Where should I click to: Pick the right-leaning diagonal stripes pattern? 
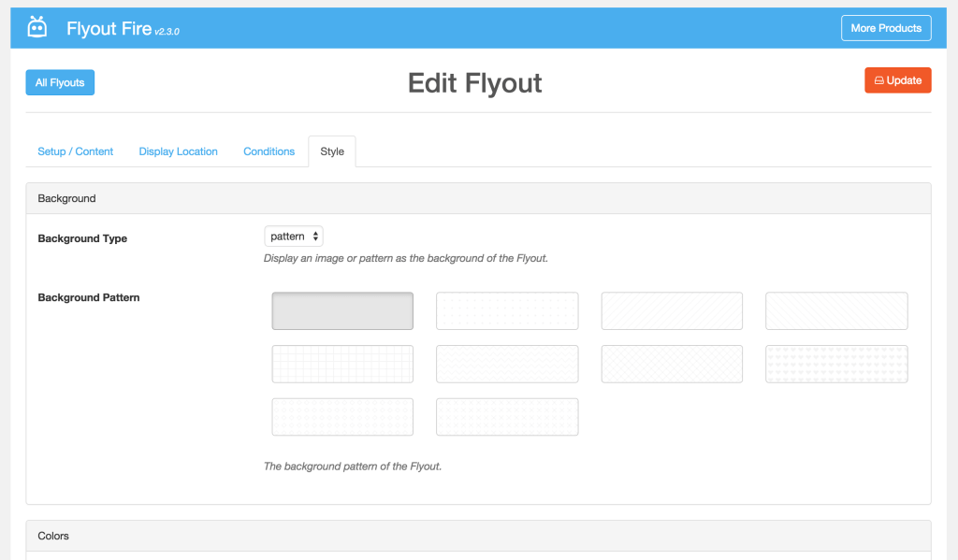point(672,311)
